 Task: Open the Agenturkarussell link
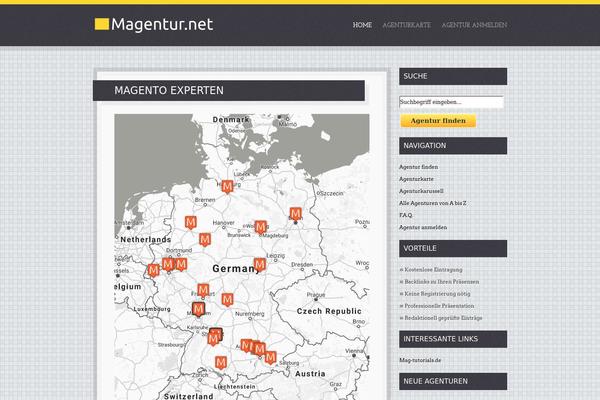pos(421,191)
